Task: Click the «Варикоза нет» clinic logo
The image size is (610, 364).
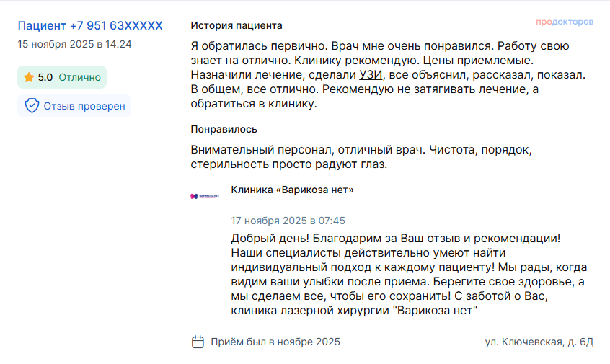Action: click(x=204, y=195)
